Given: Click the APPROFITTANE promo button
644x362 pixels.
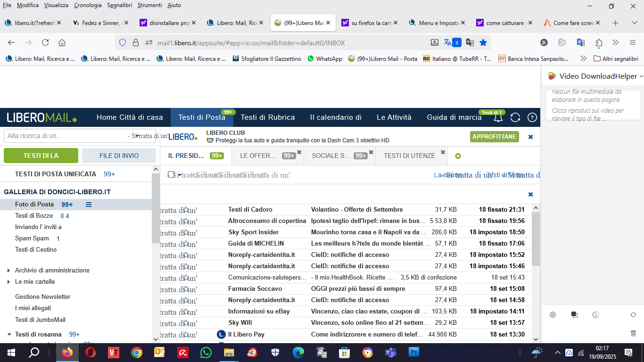Looking at the screenshot, I should (495, 137).
